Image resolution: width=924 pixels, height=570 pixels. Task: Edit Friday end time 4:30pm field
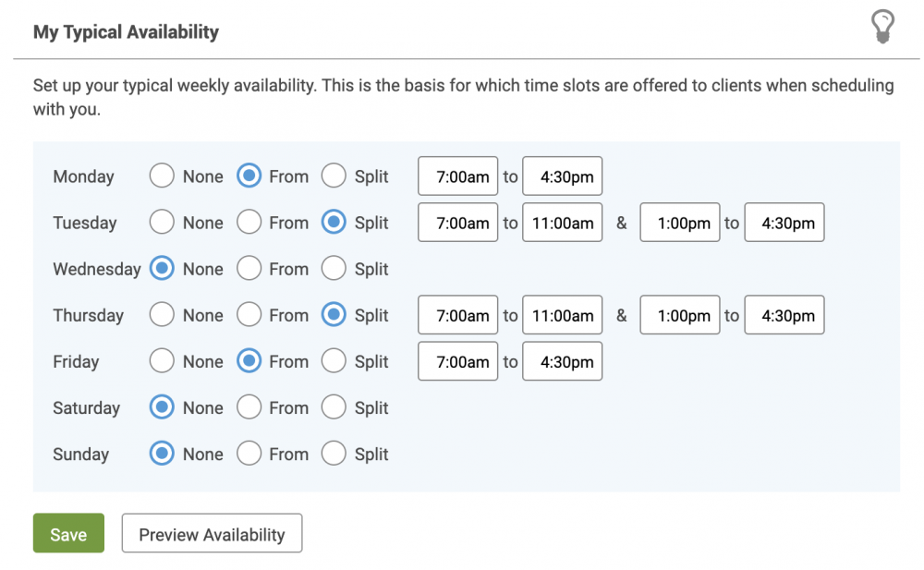tap(562, 360)
